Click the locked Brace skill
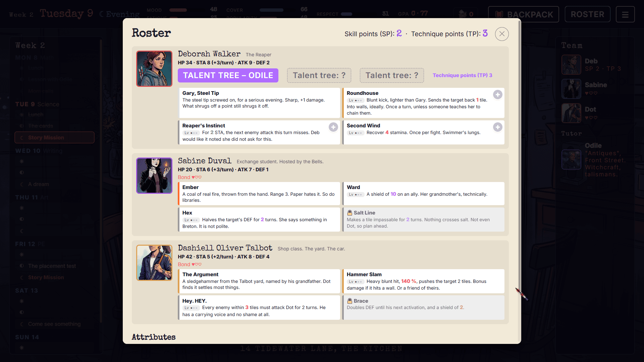644x362 pixels. 423,307
